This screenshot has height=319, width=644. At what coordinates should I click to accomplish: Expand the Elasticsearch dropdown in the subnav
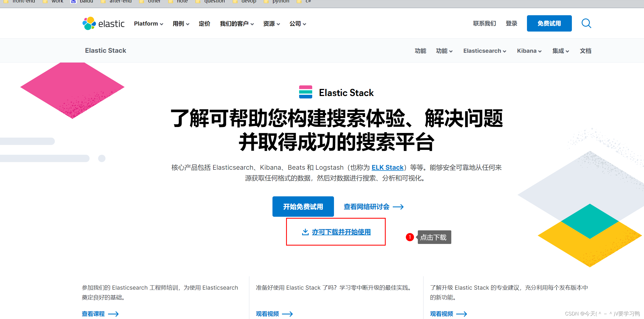tap(484, 51)
